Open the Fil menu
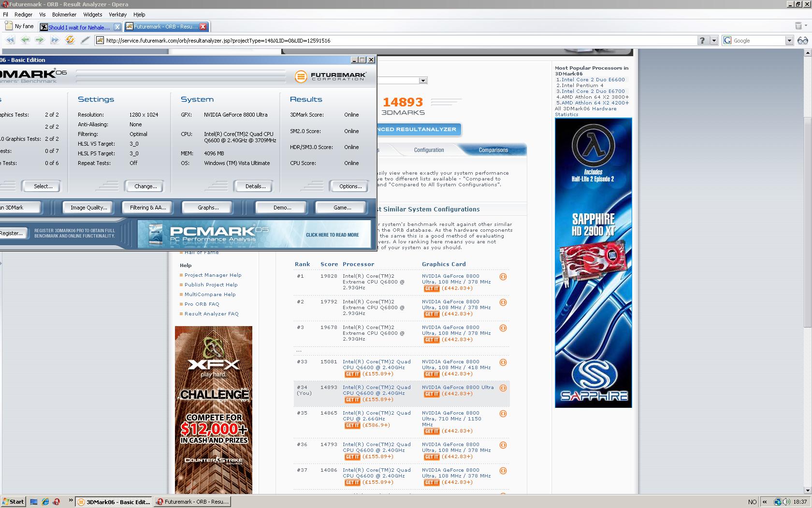 tap(5, 15)
